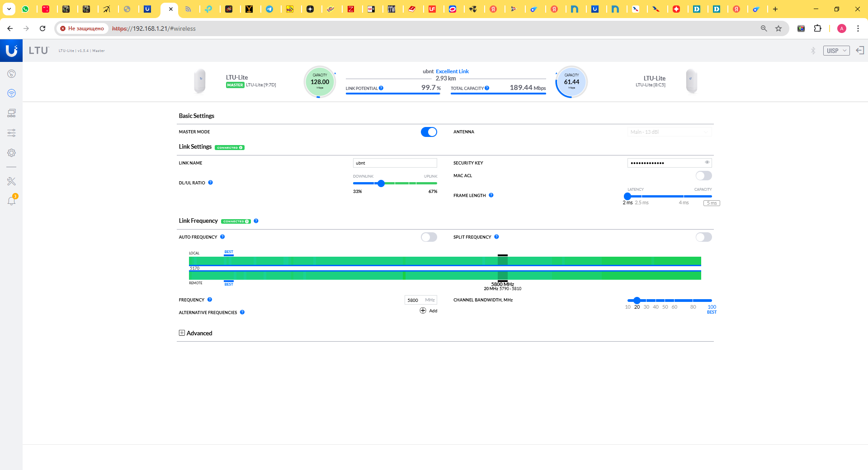
Task: Open the dashboard gauge sidebar icon
Action: pos(11,74)
